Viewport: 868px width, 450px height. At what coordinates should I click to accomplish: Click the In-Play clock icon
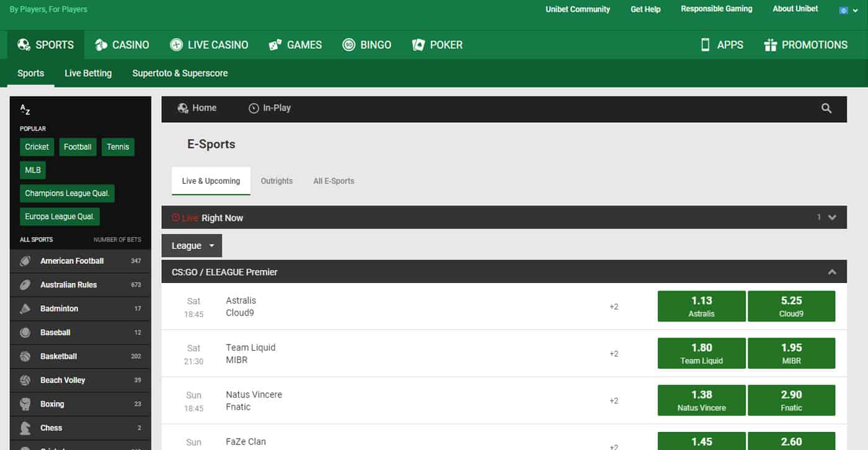[254, 108]
